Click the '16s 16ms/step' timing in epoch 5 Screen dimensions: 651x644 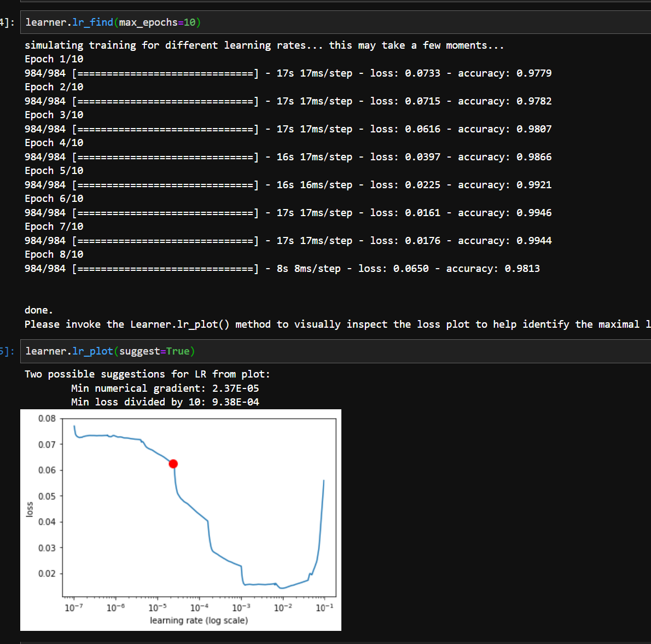[315, 185]
